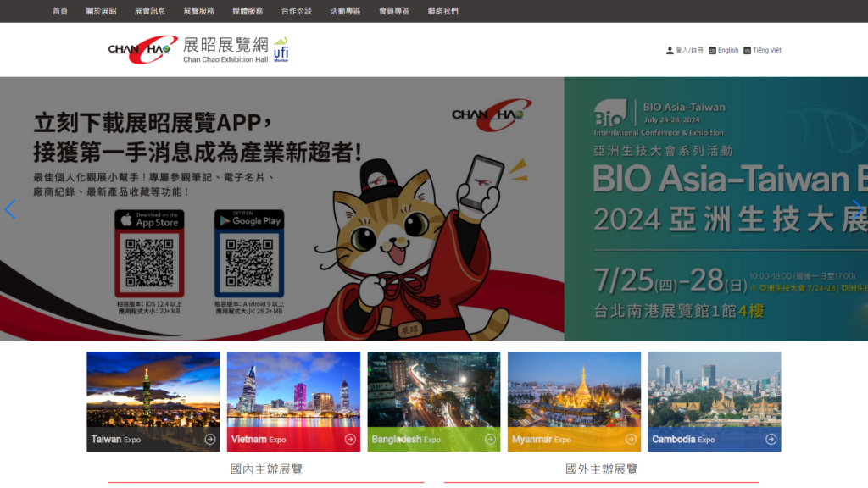Open the 會員專區 menu item
This screenshot has height=488, width=868.
click(x=393, y=11)
